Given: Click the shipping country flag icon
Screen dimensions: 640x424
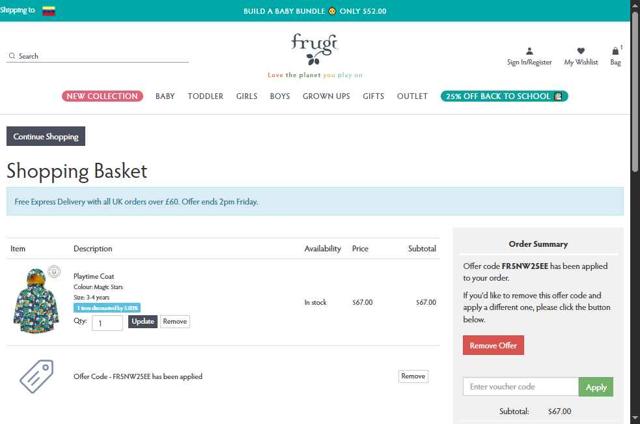Looking at the screenshot, I should coord(49,11).
